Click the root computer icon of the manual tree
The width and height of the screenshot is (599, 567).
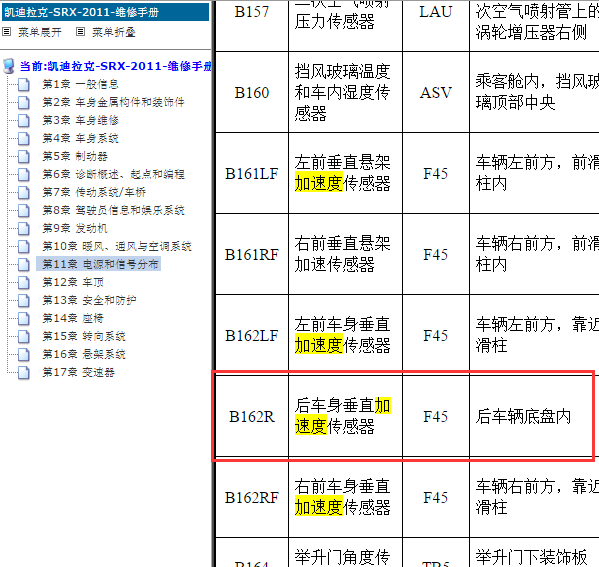(x=9, y=66)
